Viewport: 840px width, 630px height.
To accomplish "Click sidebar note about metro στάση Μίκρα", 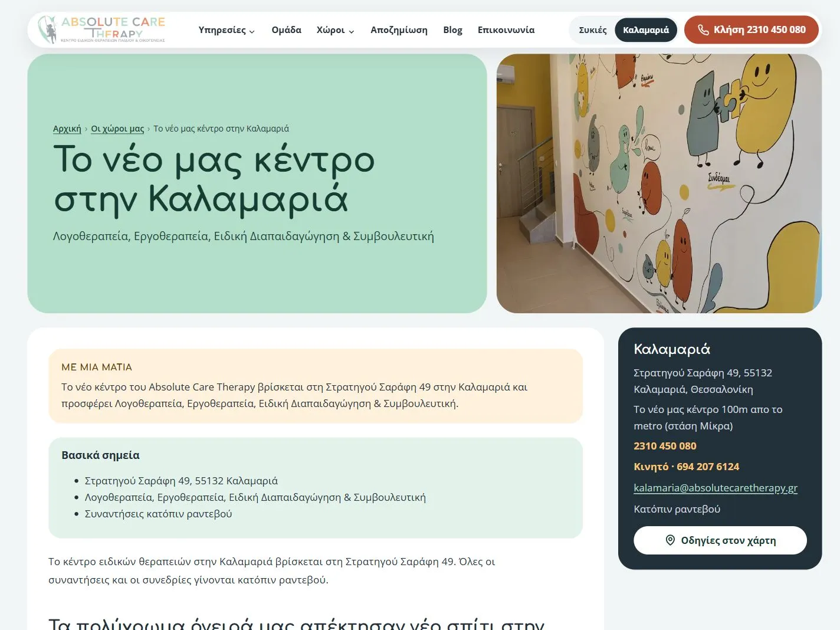I will [x=708, y=418].
